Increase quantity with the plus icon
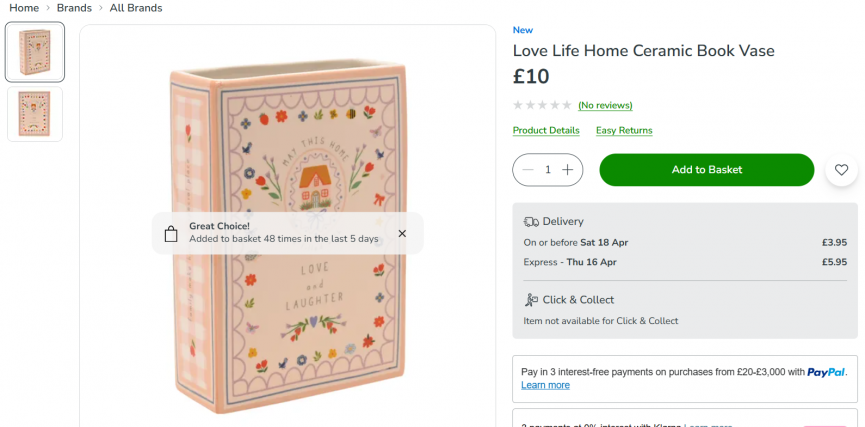Screen dimensions: 865x427 [567, 170]
